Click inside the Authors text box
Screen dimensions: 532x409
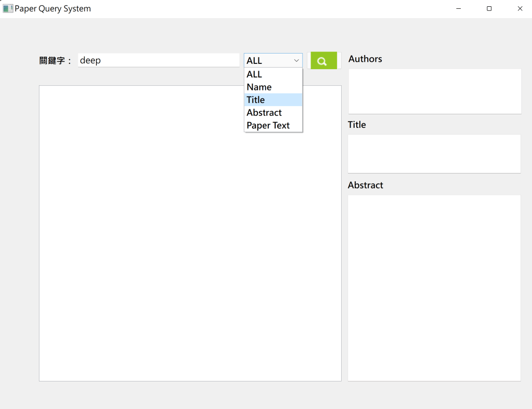click(x=434, y=91)
